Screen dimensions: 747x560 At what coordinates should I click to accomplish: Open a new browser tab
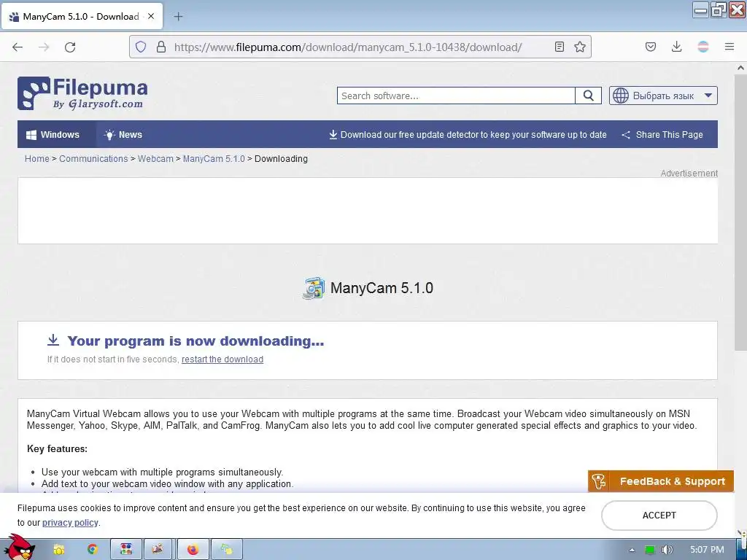[x=178, y=17]
